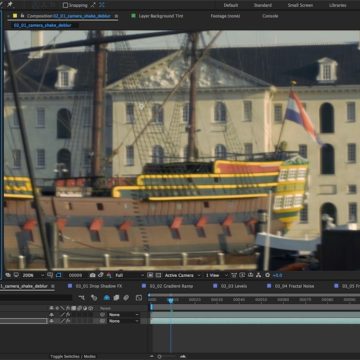Toggle the effects fx switch on first layer
Viewport: 360px width, 360px height.
click(68, 314)
